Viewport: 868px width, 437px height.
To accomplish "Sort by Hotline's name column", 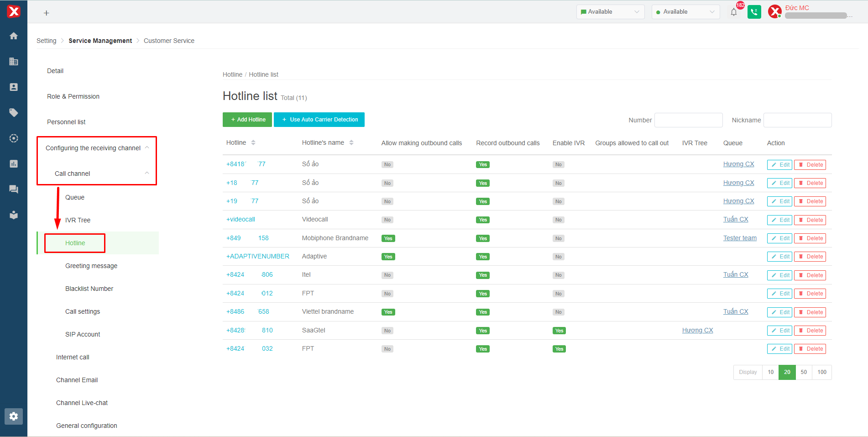I will pyautogui.click(x=351, y=143).
